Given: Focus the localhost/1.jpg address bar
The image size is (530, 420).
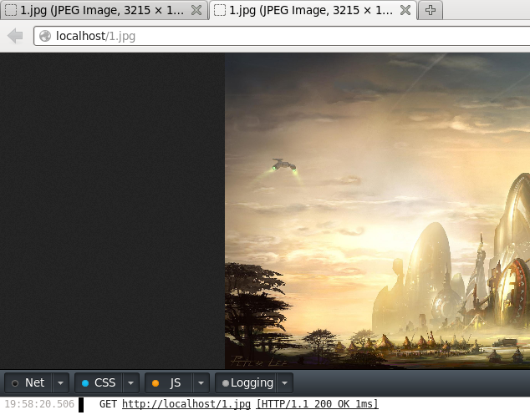Looking at the screenshot, I should (282, 36).
